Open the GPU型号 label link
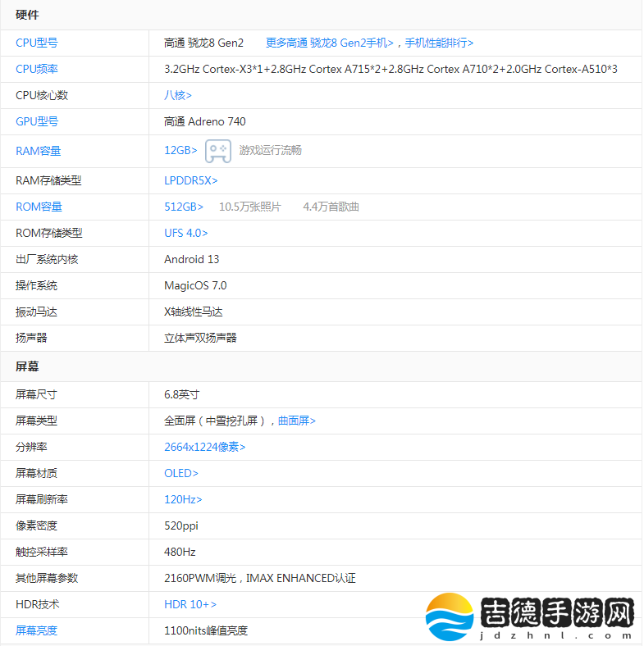The height and width of the screenshot is (646, 644). [x=37, y=121]
